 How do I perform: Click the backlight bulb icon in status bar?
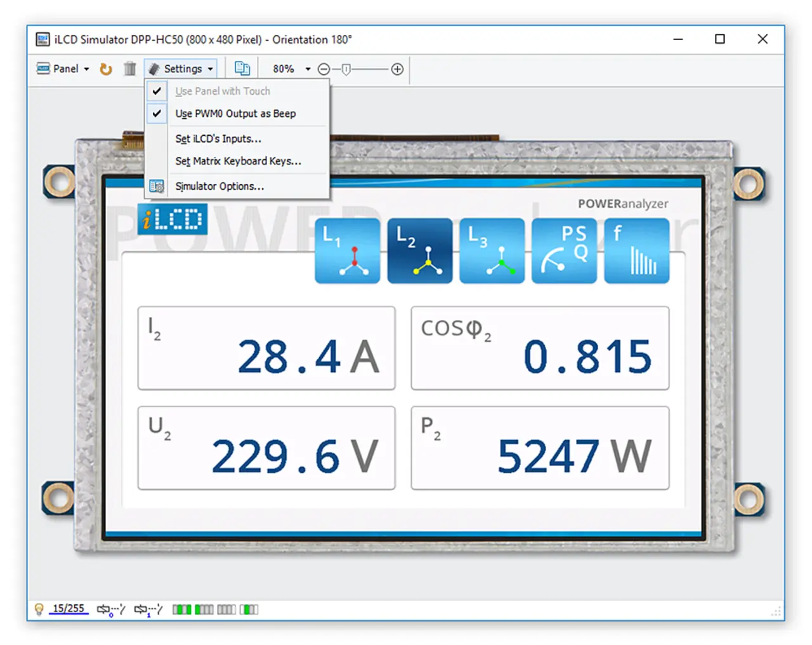click(39, 609)
